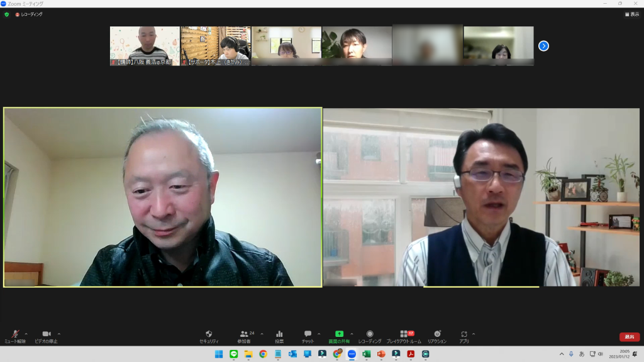Start 画面の共有 screen sharing

[339, 336]
